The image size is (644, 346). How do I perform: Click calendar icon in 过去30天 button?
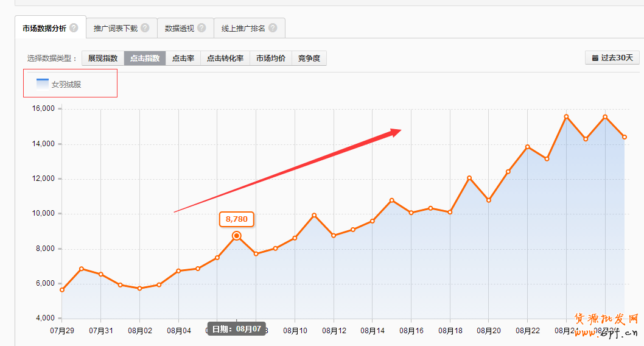point(595,58)
